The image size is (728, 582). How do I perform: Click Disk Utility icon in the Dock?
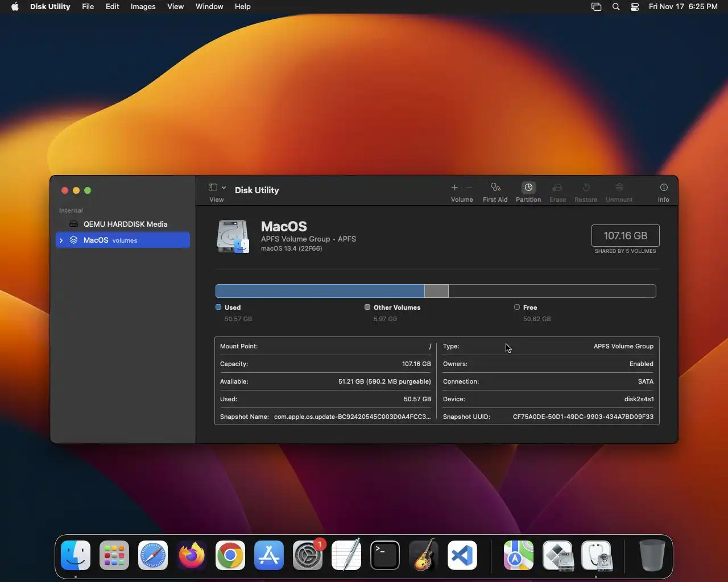coord(596,555)
